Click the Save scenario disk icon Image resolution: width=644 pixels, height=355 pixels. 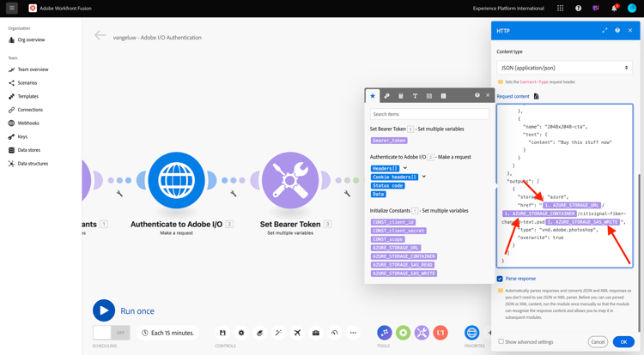(222, 333)
